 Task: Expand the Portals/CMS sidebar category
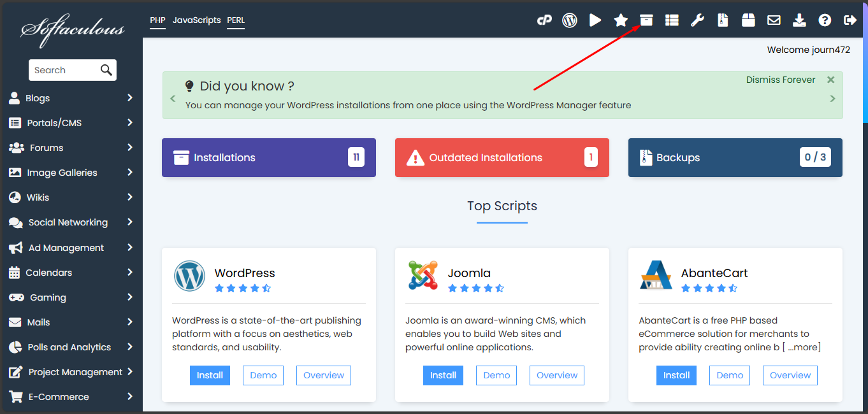tap(70, 123)
